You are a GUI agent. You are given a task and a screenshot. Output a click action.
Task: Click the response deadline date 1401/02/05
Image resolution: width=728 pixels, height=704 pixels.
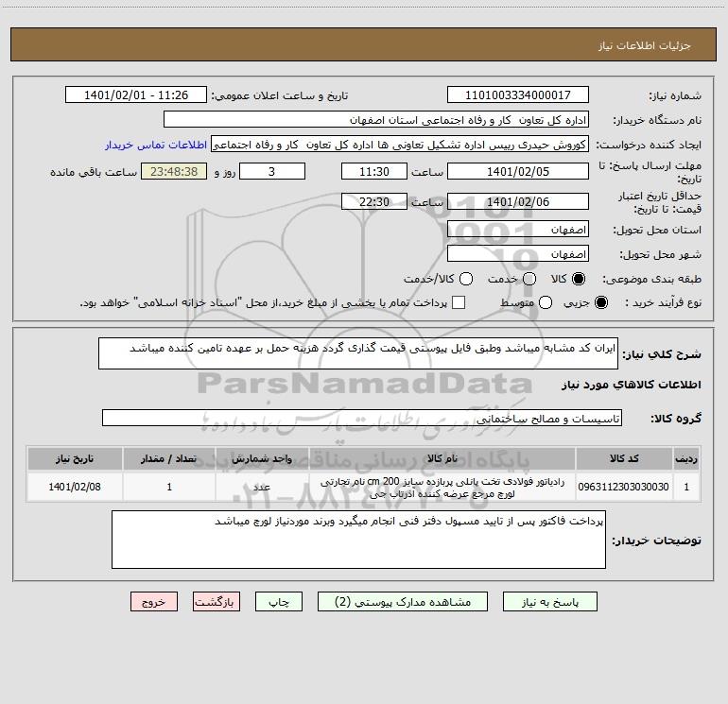[518, 171]
